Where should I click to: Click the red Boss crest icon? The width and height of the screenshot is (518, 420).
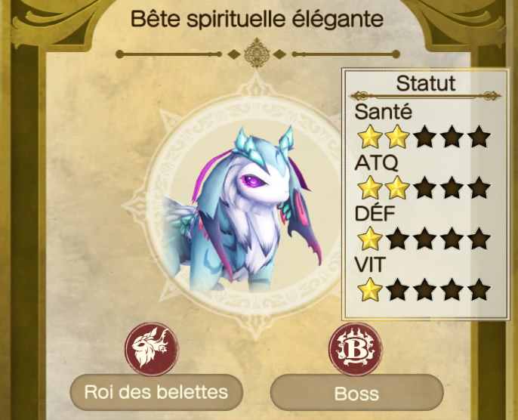click(x=356, y=349)
